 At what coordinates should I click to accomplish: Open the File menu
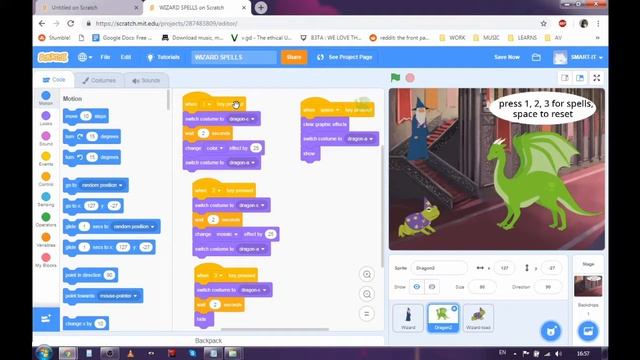105,57
